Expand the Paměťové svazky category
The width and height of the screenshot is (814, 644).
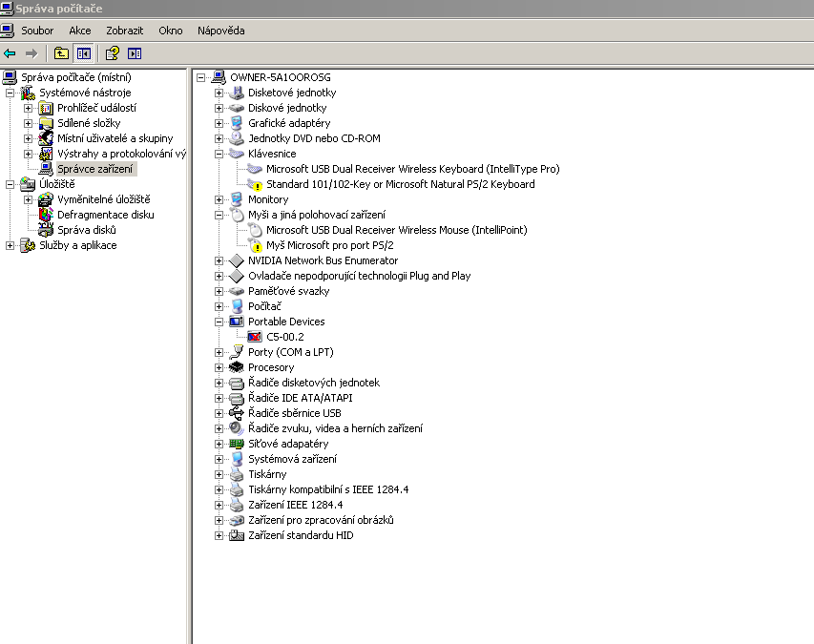pos(219,291)
